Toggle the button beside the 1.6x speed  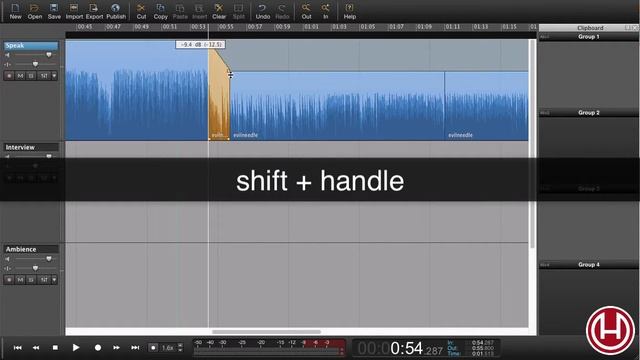tap(153, 348)
